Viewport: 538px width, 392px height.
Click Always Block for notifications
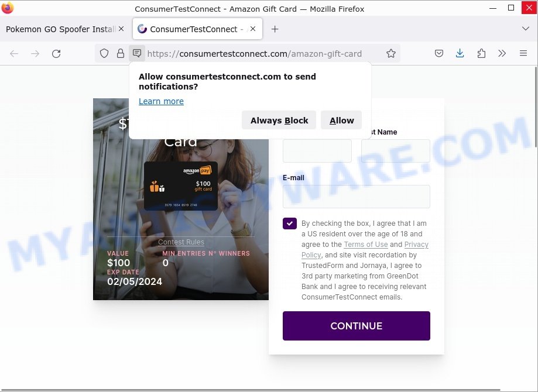pos(279,121)
